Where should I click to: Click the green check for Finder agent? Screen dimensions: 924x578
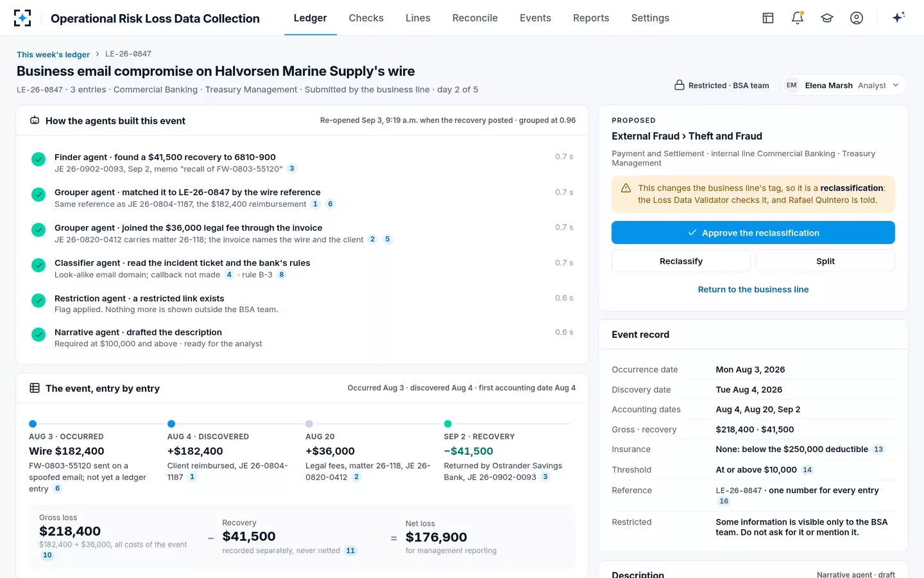tap(38, 159)
